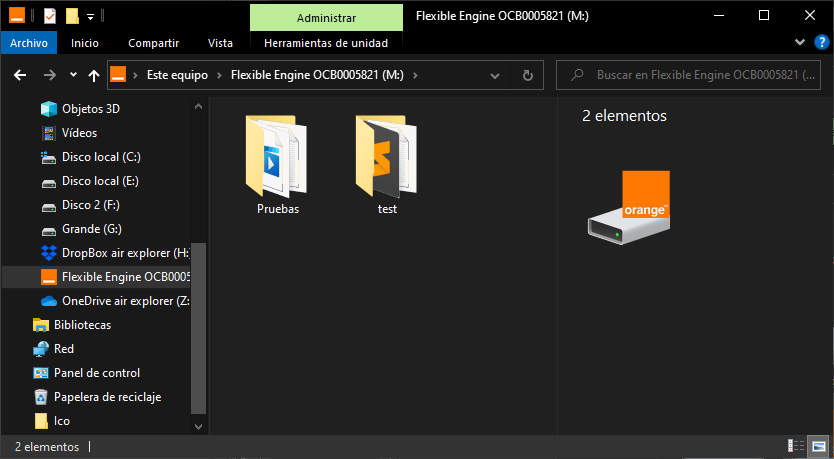Select Flexible Engine OCB0005 drive in sidebar
This screenshot has height=459, width=834.
click(115, 277)
